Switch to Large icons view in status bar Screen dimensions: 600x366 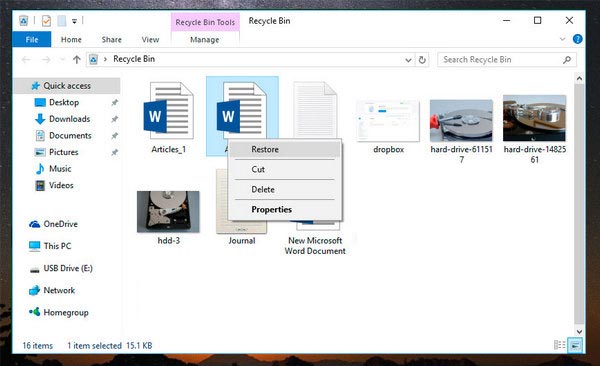[575, 345]
